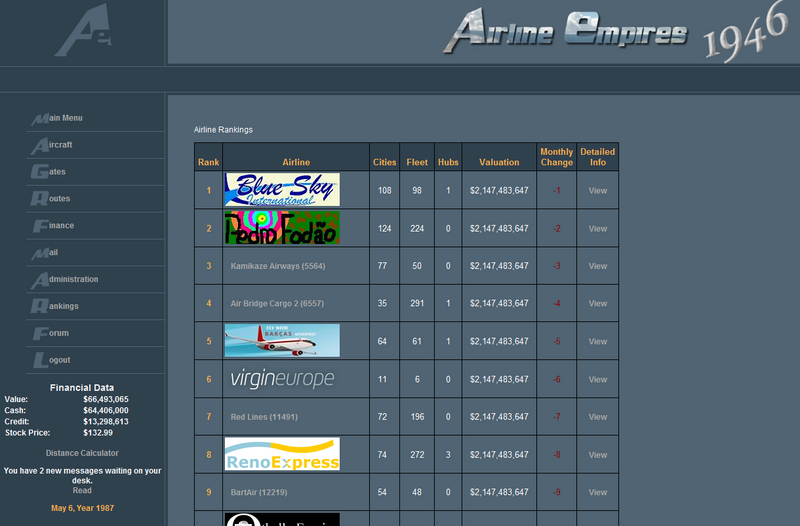Go to the Rankings page
800x526 pixels.
click(55, 306)
